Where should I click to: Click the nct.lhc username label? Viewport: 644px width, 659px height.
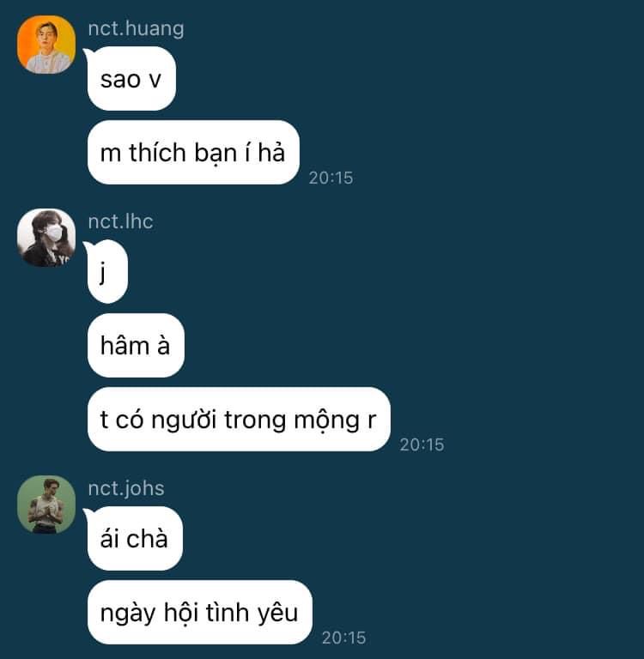point(120,221)
